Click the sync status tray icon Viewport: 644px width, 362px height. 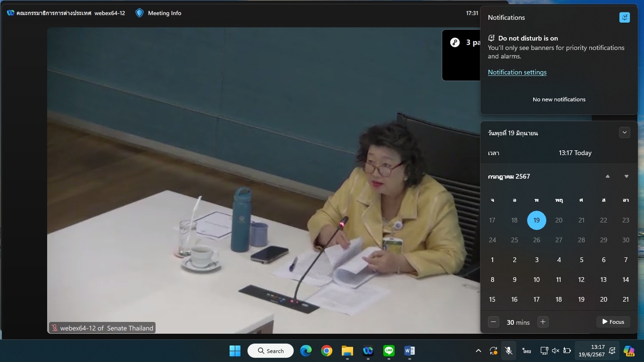(x=494, y=351)
